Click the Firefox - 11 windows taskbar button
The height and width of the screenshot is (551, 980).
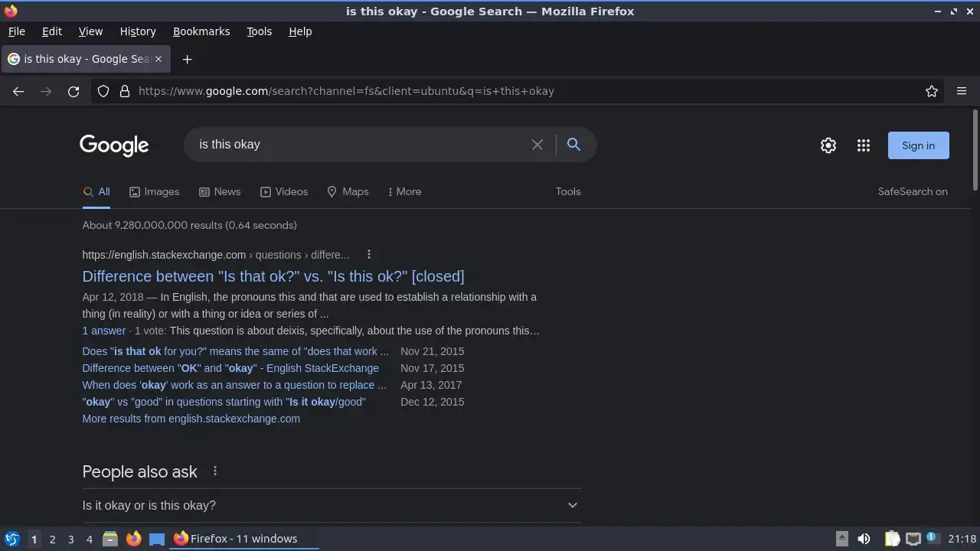pyautogui.click(x=244, y=539)
